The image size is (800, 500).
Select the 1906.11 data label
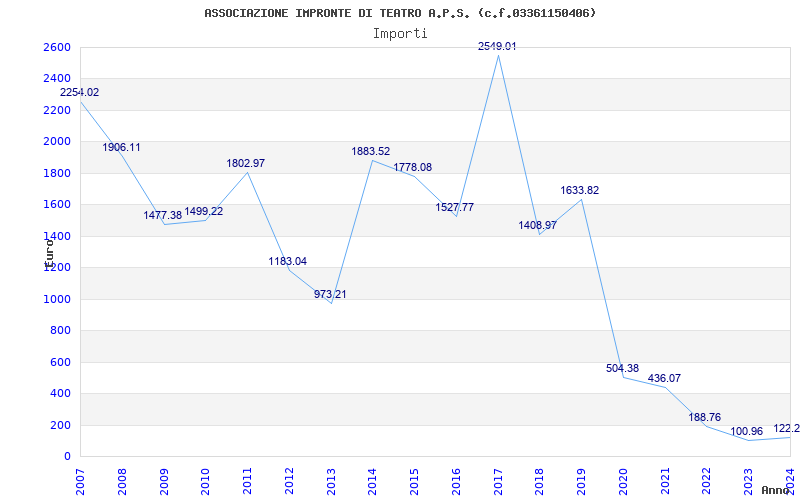tap(121, 147)
